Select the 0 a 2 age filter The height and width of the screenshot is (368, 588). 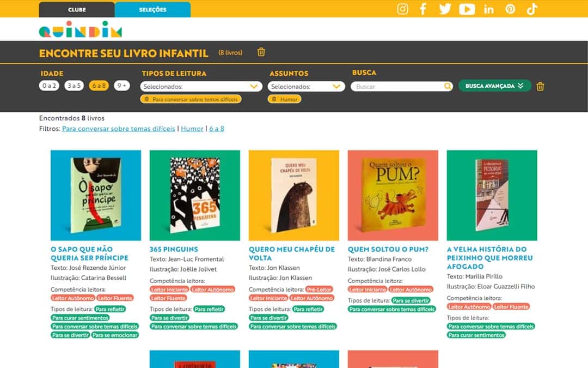[49, 86]
